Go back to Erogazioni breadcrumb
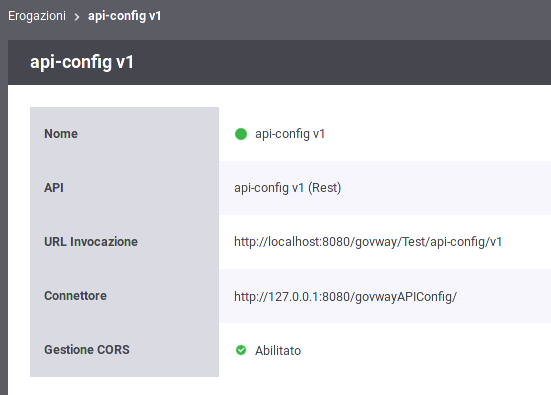This screenshot has height=395, width=551. click(37, 16)
